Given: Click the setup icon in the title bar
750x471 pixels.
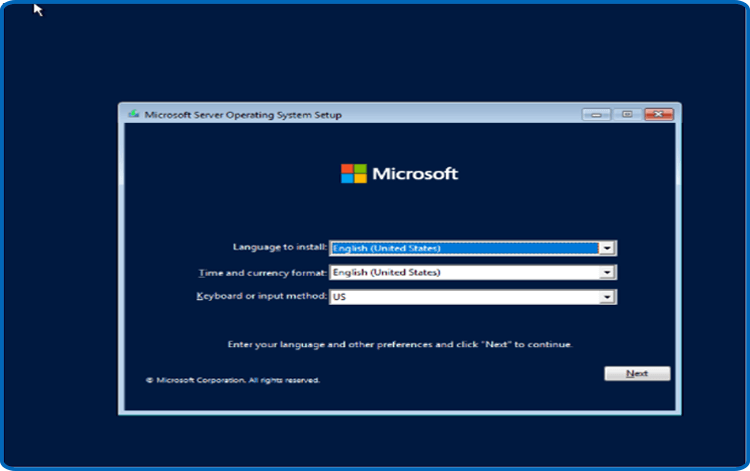Looking at the screenshot, I should point(133,114).
